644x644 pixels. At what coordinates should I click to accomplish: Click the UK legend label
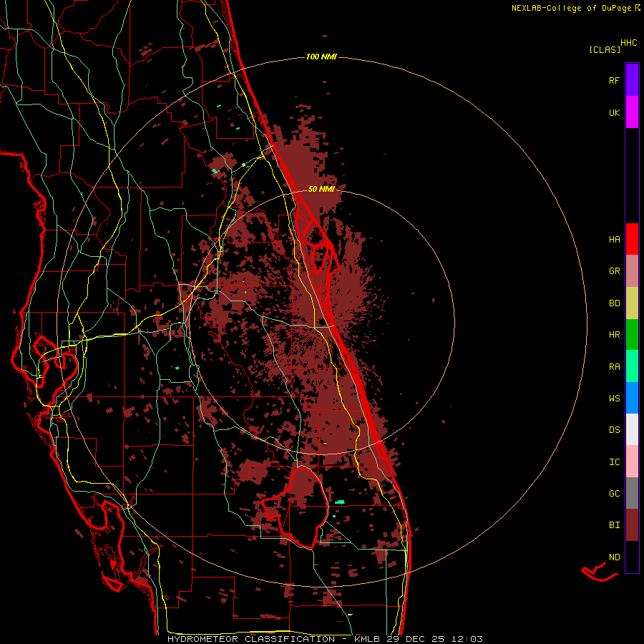point(614,112)
